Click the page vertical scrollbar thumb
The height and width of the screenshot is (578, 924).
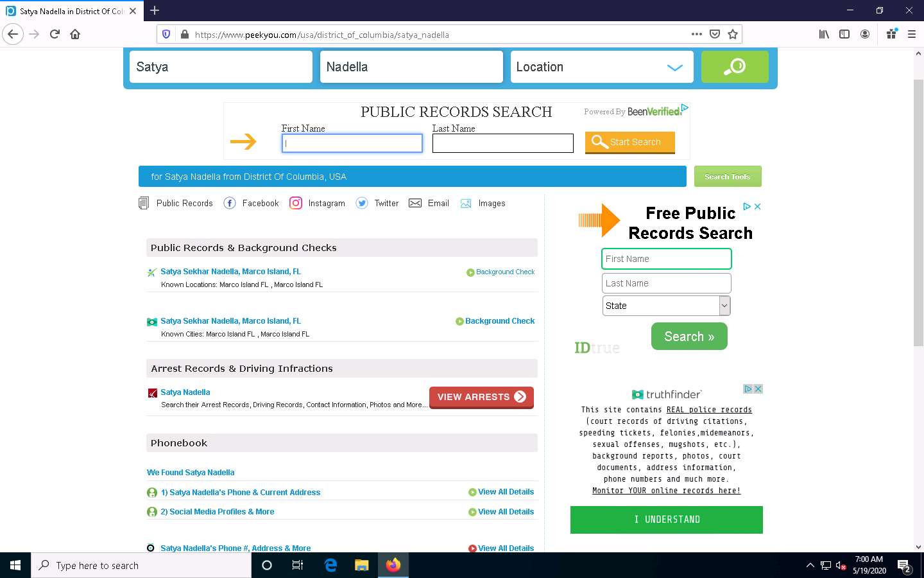click(x=918, y=214)
